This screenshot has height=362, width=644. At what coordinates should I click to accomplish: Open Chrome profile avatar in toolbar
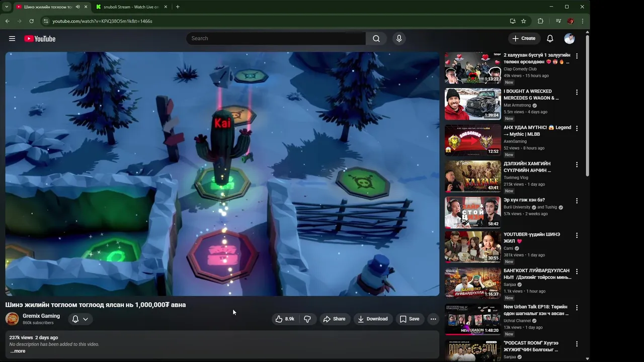(571, 21)
